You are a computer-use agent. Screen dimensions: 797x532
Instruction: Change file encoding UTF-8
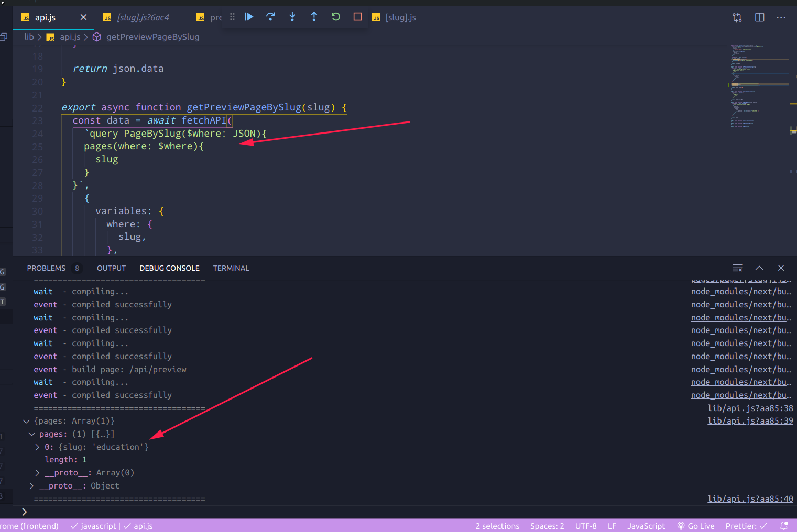586,526
